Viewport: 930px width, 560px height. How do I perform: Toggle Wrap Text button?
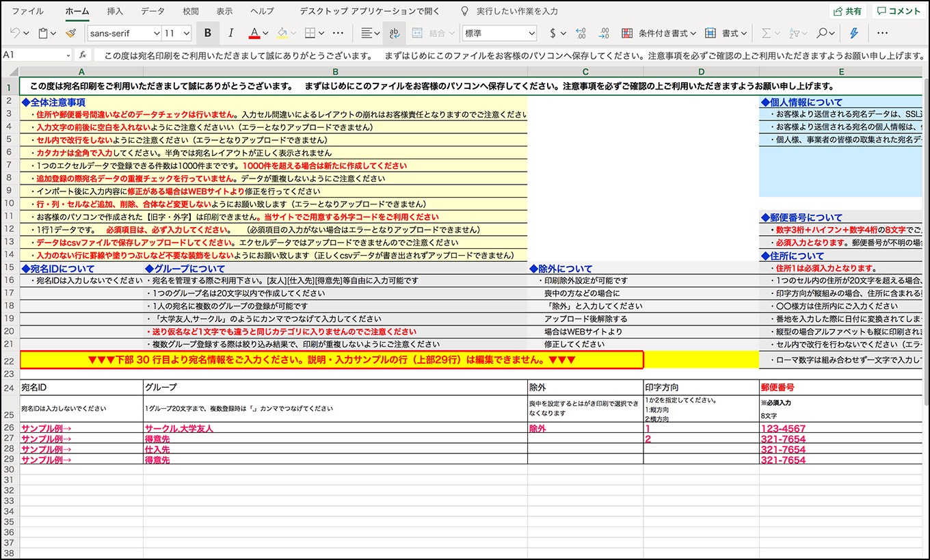(x=395, y=33)
